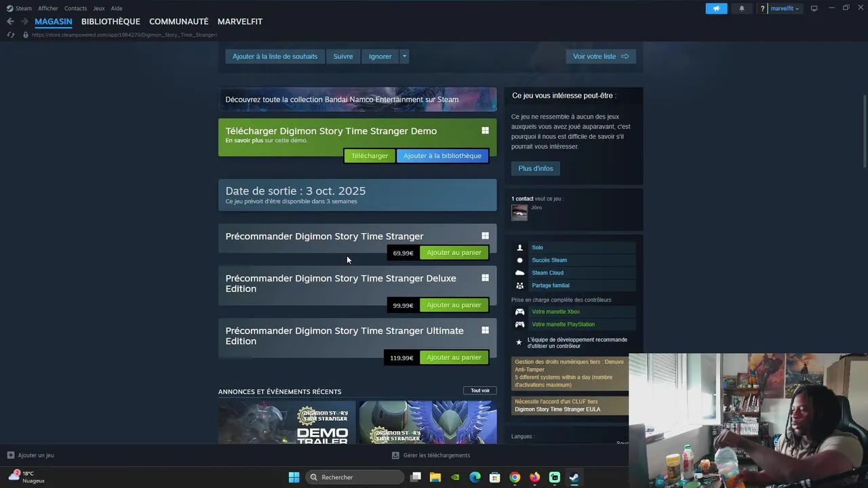The width and height of the screenshot is (868, 488).
Task: Add the game to the wishlist
Action: 275,56
